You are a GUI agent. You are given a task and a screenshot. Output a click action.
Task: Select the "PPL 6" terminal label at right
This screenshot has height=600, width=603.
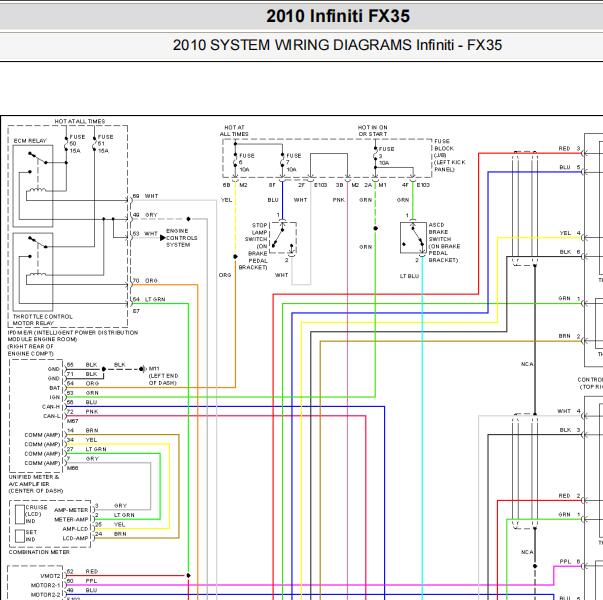(x=570, y=562)
